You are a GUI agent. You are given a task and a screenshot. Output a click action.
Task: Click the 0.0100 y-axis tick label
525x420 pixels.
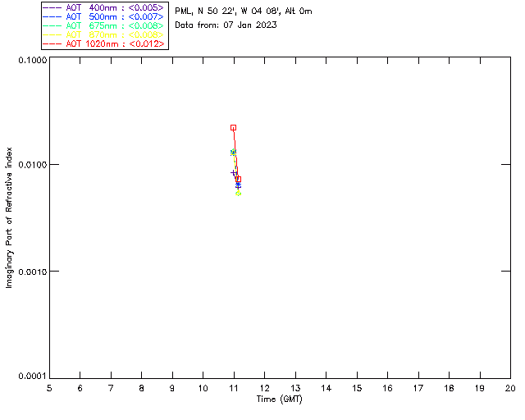tap(33, 165)
